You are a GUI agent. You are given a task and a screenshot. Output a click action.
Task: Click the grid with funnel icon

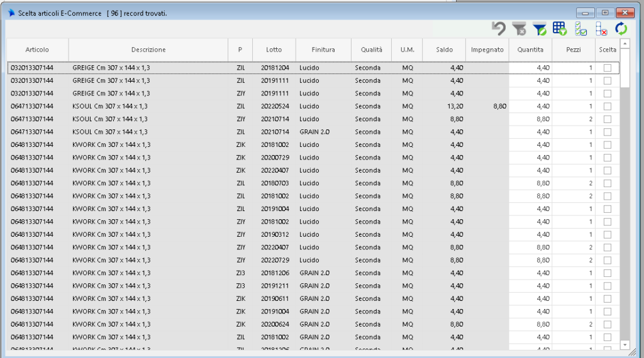pyautogui.click(x=559, y=29)
